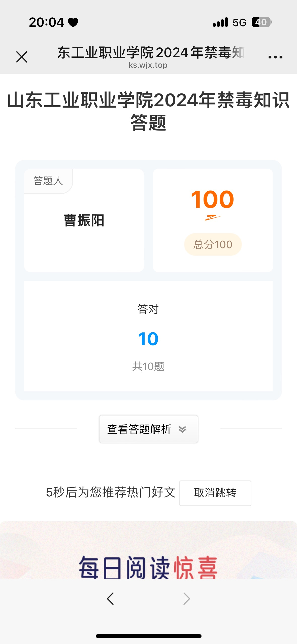297x644 pixels.
Task: Tap the ks.wjx.top address text
Action: click(x=148, y=65)
